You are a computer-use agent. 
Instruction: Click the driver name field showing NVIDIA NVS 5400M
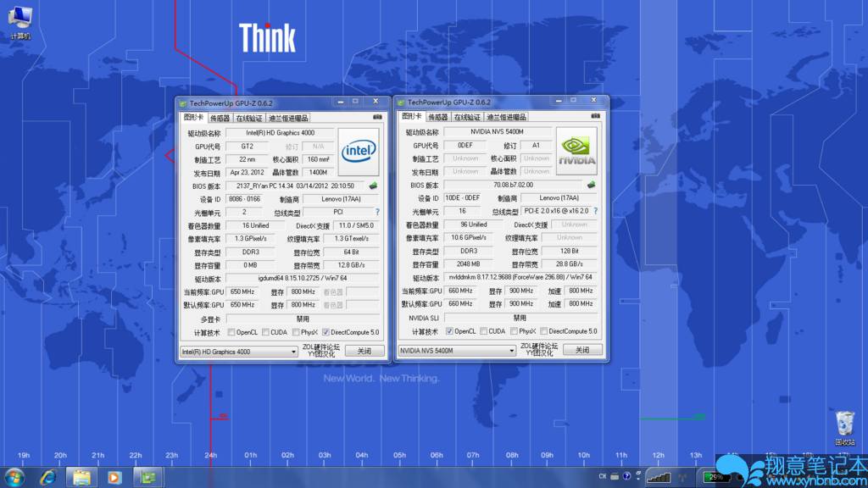(x=497, y=131)
